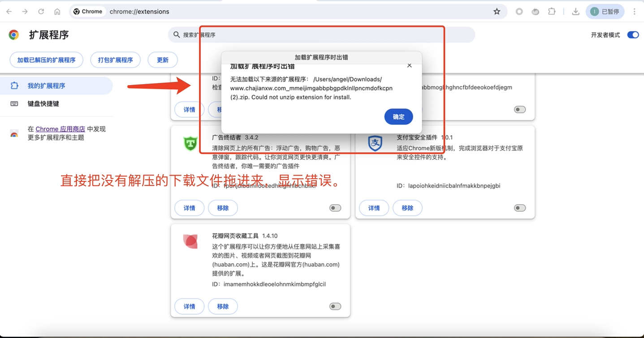Select 我的扩展程序 in the sidebar
The height and width of the screenshot is (338, 644).
56,86
